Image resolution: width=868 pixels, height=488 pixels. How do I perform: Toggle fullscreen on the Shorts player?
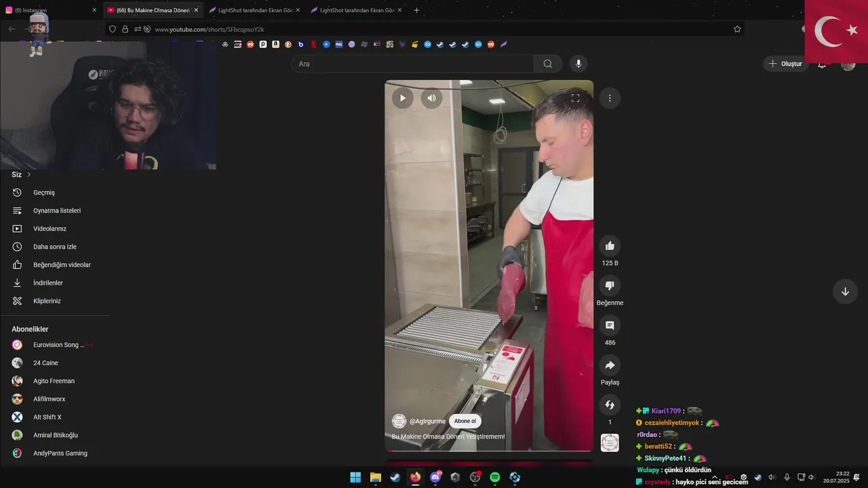[575, 98]
